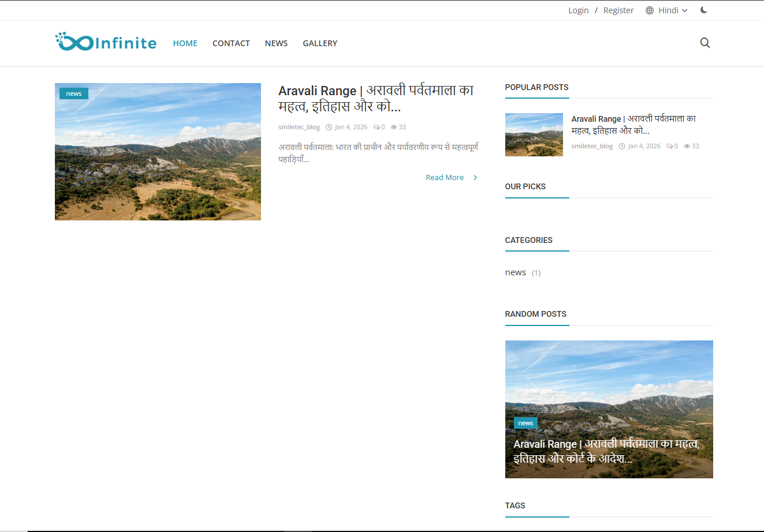Open the Popular Posts small thumbnail
764x532 pixels.
coord(534,134)
